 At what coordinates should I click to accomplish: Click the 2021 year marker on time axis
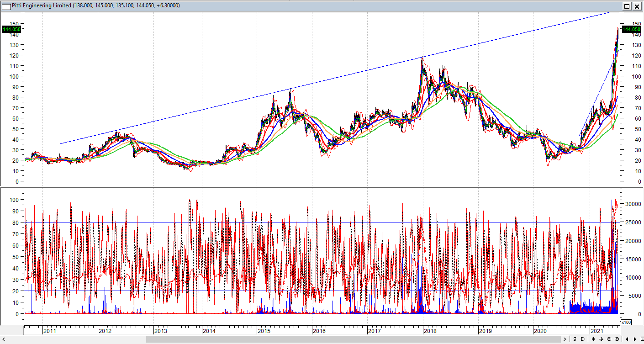coord(596,331)
